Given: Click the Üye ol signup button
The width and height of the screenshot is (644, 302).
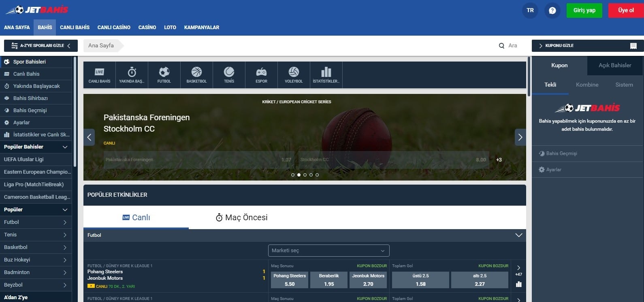Looking at the screenshot, I should tap(625, 11).
